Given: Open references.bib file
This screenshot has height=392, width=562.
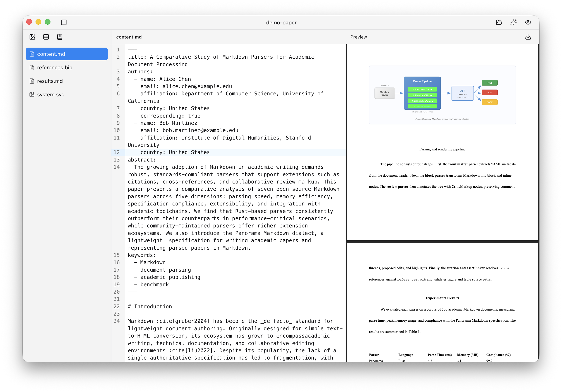Looking at the screenshot, I should (67, 68).
